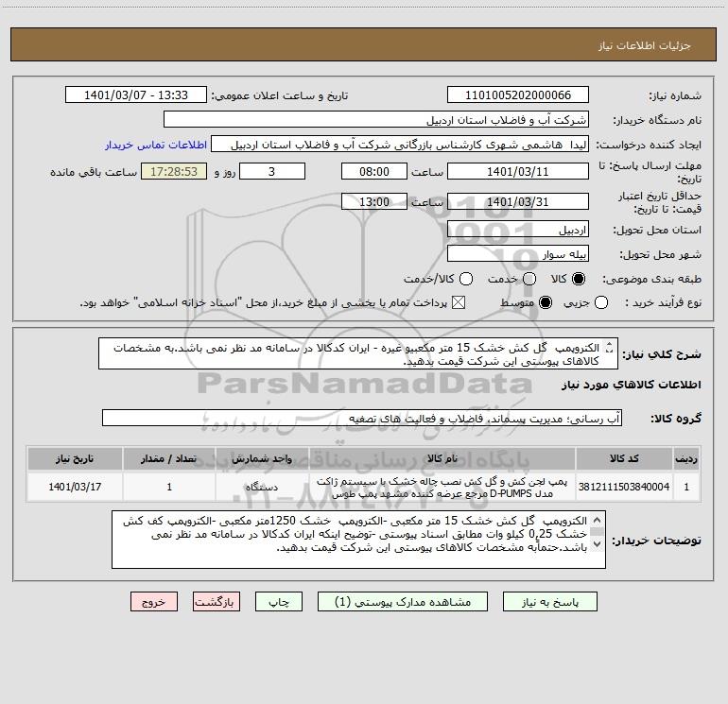Click the پاسخ به نیاز button
This screenshot has height=704, width=728.
click(549, 602)
